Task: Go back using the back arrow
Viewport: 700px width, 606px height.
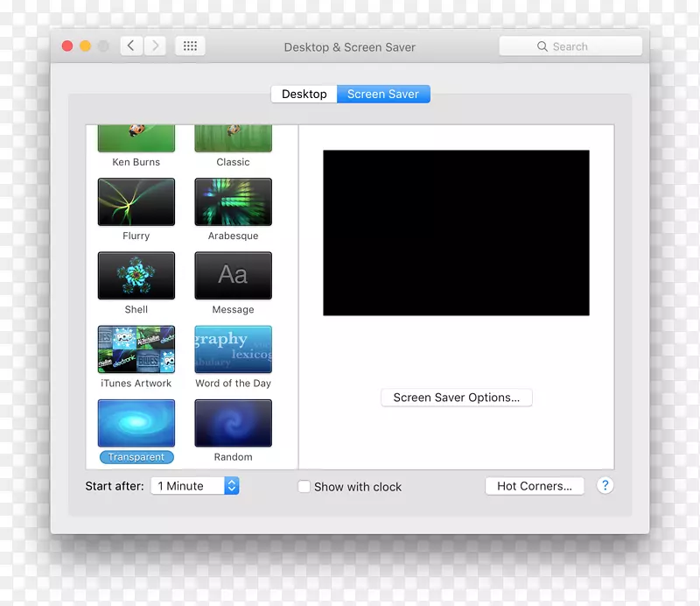Action: point(130,46)
